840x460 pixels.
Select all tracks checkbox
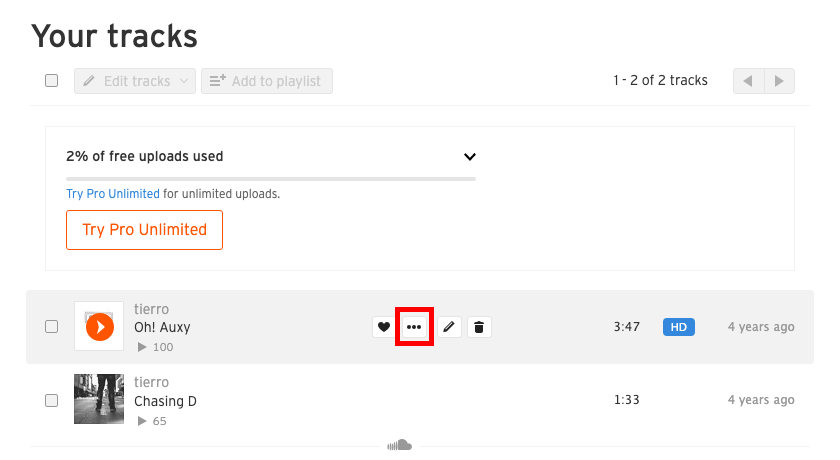click(x=52, y=81)
